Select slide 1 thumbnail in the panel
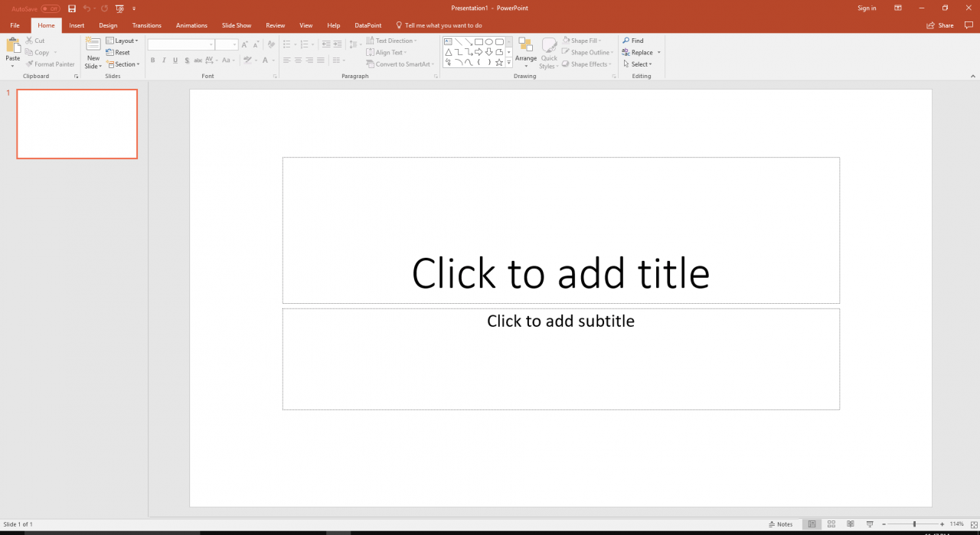 (77, 124)
